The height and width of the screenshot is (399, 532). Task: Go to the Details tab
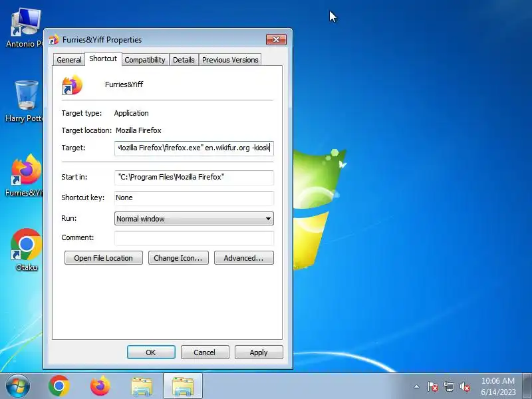click(184, 60)
